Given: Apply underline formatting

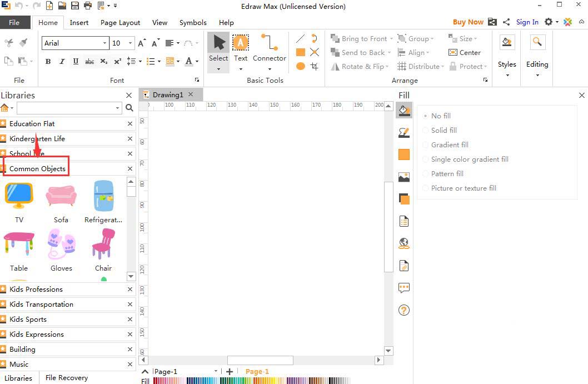Looking at the screenshot, I should (76, 62).
